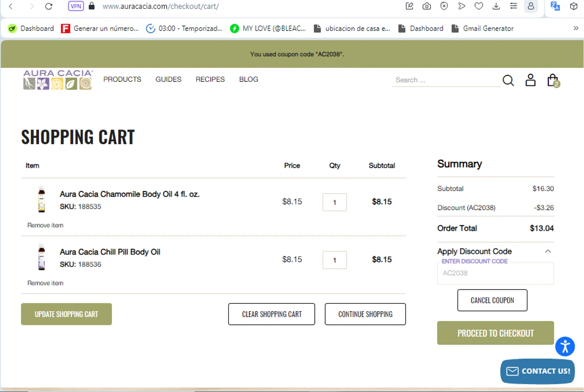Open the Gmail Generator bookmark
584x392 pixels.
pyautogui.click(x=482, y=28)
